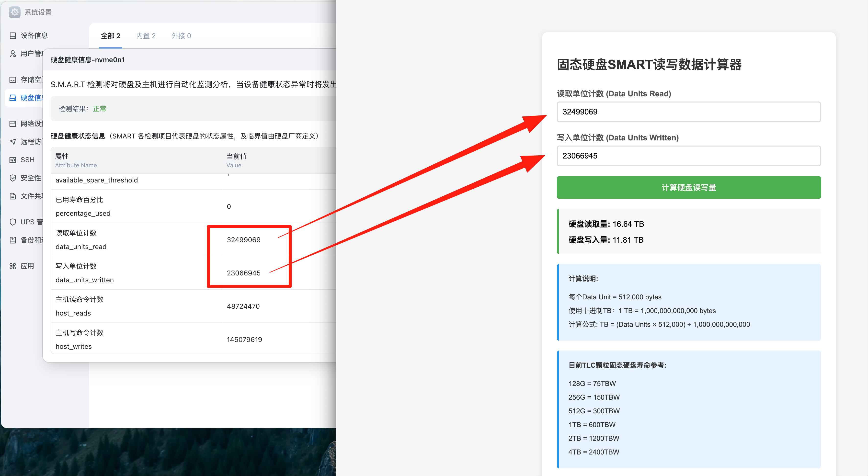Click the 硬盘健康信息-nvme0n1 dialog title
Image resolution: width=868 pixels, height=476 pixels.
pyautogui.click(x=88, y=60)
